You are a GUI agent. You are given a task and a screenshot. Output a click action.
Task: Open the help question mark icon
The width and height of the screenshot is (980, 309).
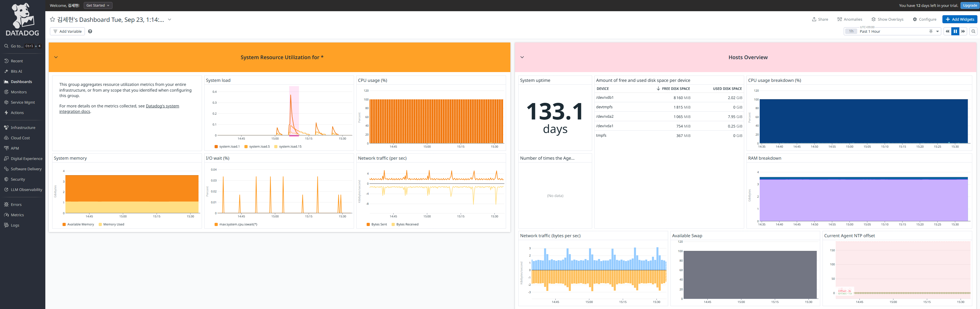(90, 31)
